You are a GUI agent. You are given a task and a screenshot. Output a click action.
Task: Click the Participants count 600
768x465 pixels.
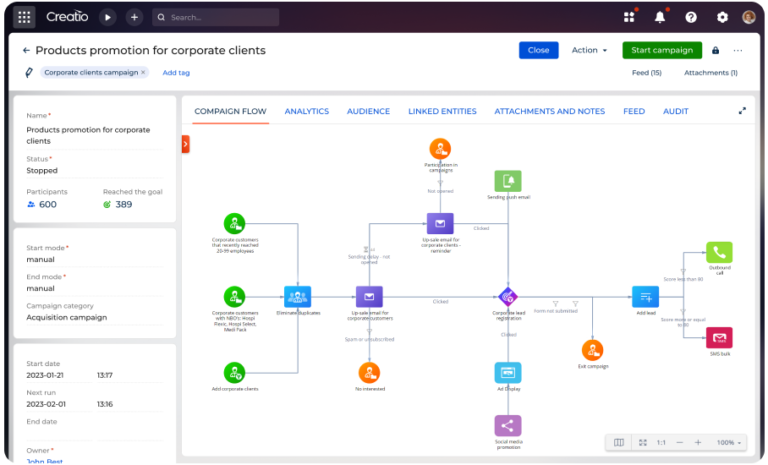pos(48,204)
